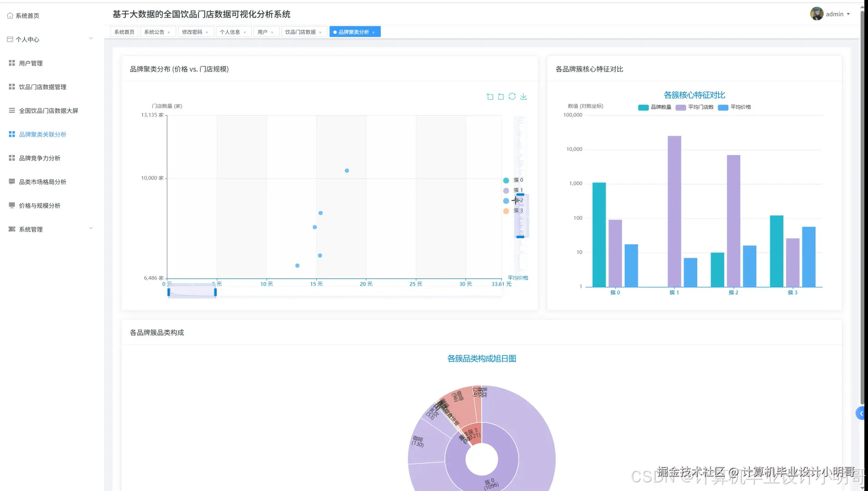Click the 饮品门店数据管理 grid icon
The height and width of the screenshot is (491, 868).
click(12, 86)
